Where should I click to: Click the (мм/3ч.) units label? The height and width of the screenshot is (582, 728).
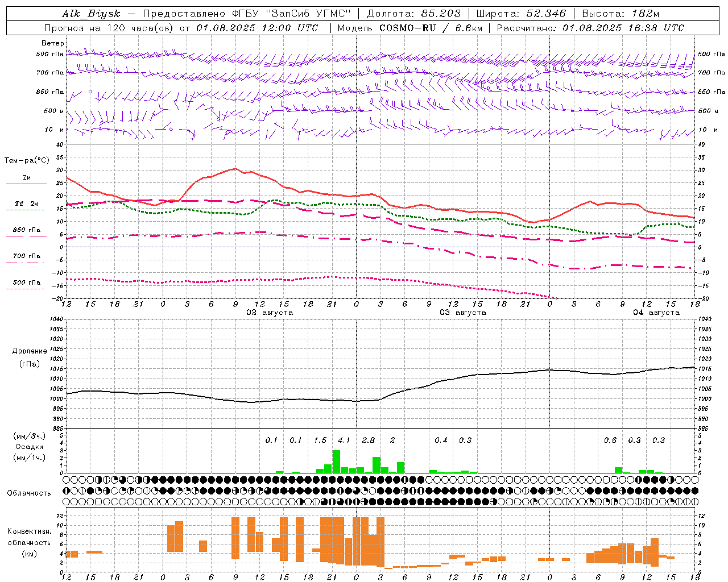[30, 436]
